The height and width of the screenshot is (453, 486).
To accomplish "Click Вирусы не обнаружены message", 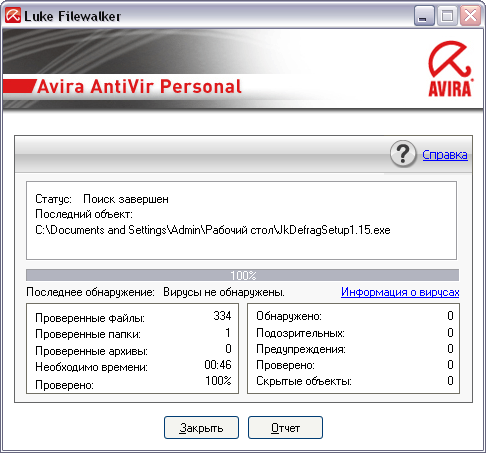I will 224,292.
